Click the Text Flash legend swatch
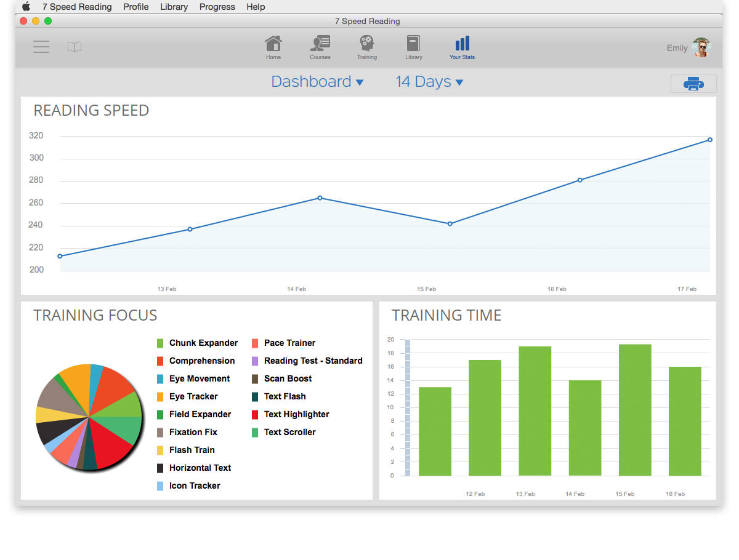Viewport: 739px width, 560px height. (255, 397)
